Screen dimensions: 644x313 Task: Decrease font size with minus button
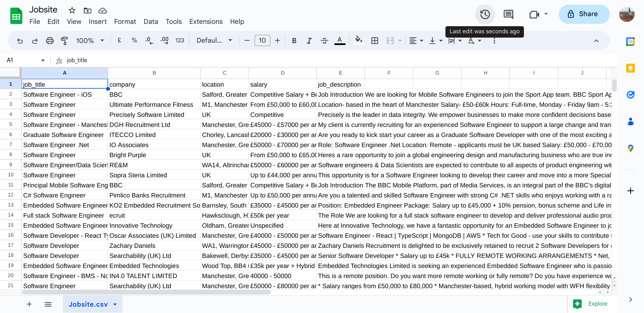247,41
